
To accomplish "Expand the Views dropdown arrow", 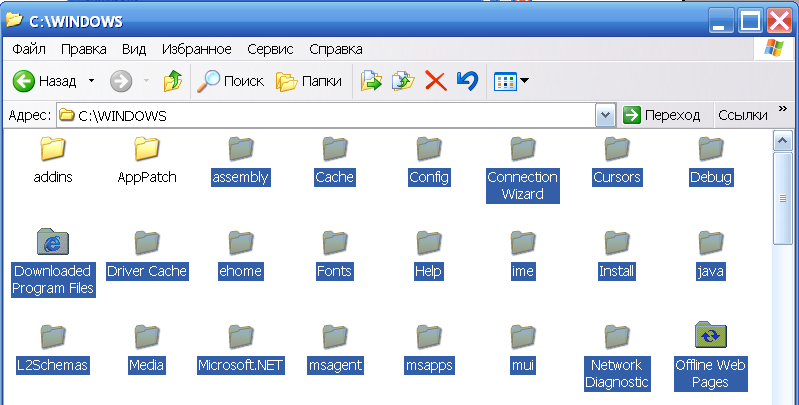I will tap(524, 80).
